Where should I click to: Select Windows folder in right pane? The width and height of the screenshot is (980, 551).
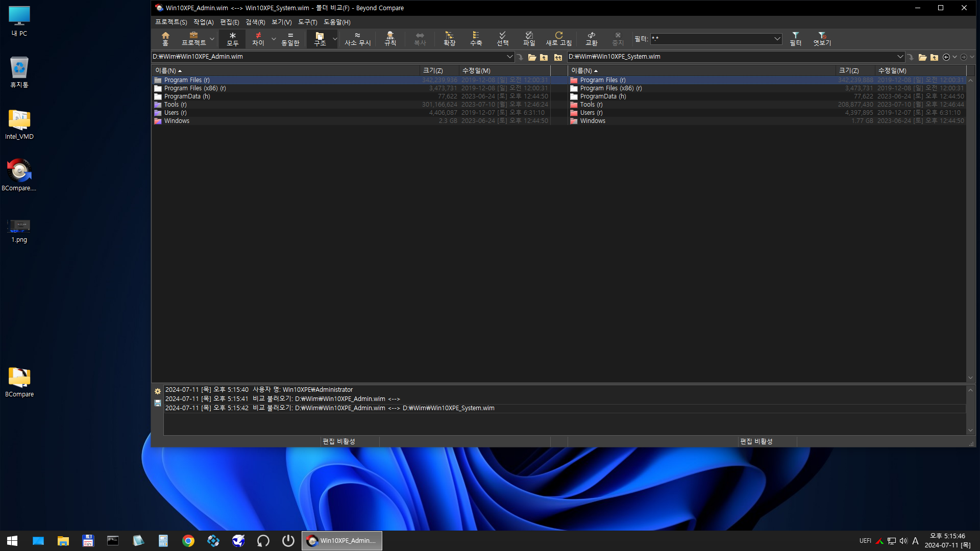[767, 121]
